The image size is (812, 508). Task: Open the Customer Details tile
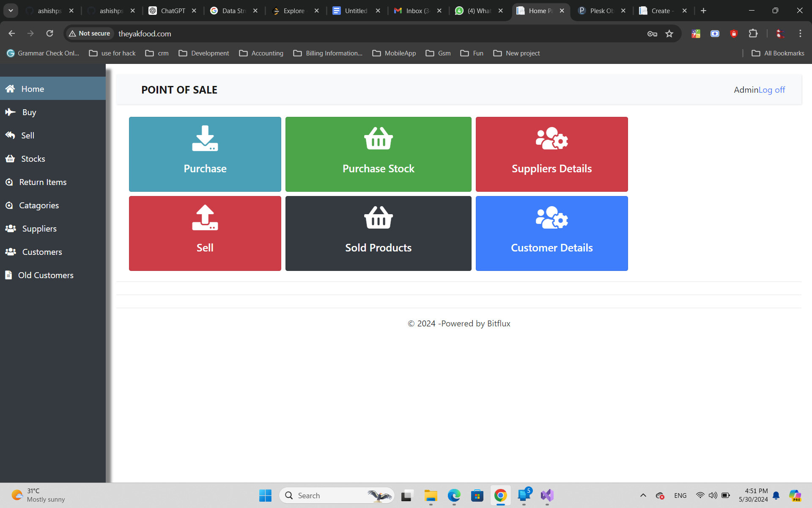(551, 233)
